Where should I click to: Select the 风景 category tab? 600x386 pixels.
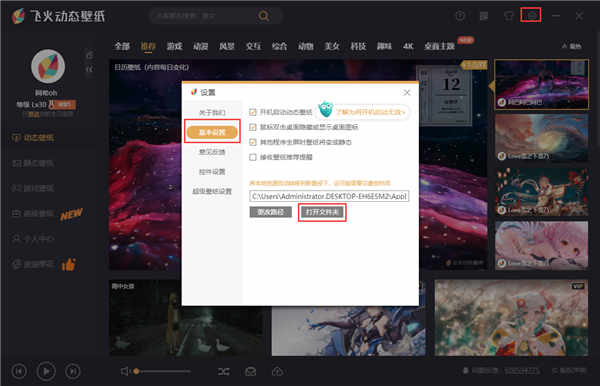tap(227, 46)
